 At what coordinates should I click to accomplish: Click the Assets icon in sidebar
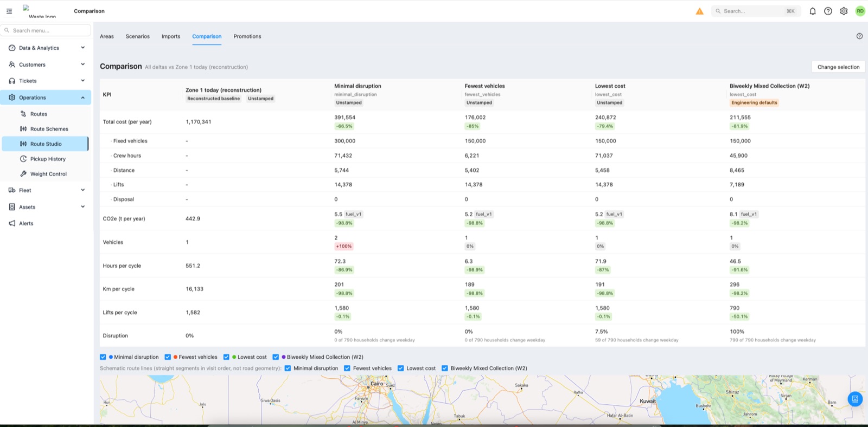(12, 207)
